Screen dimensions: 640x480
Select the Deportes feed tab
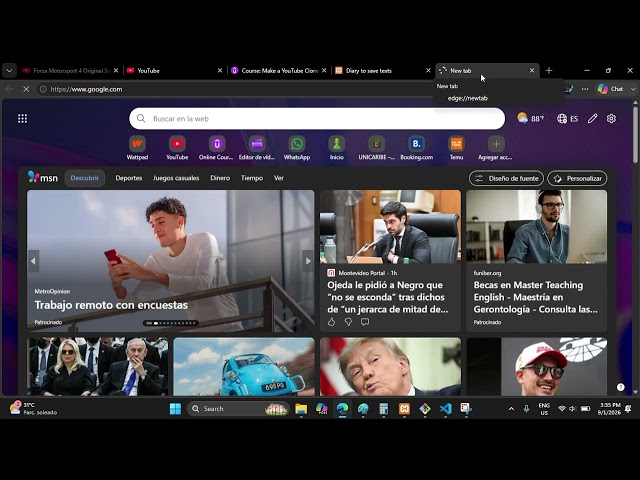pos(129,178)
